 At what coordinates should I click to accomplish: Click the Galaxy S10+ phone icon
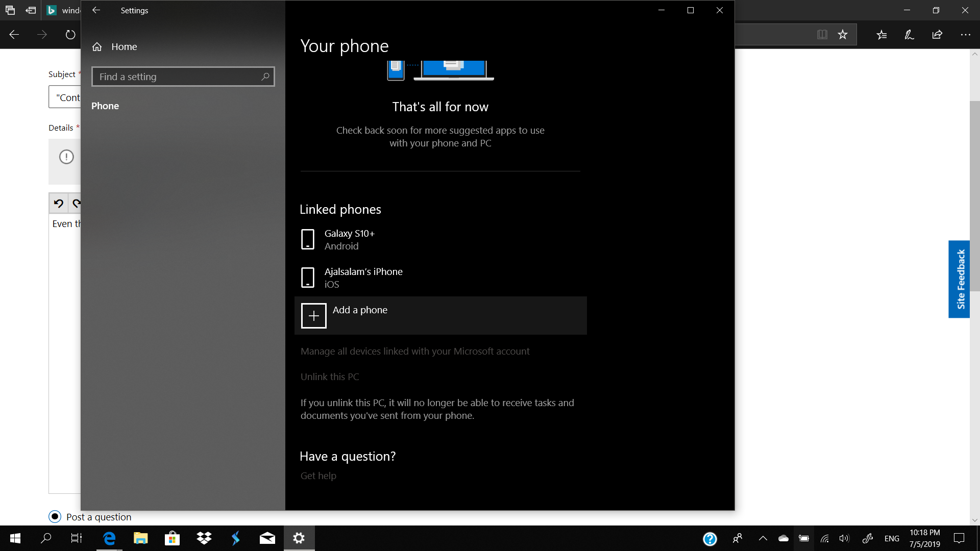(308, 239)
